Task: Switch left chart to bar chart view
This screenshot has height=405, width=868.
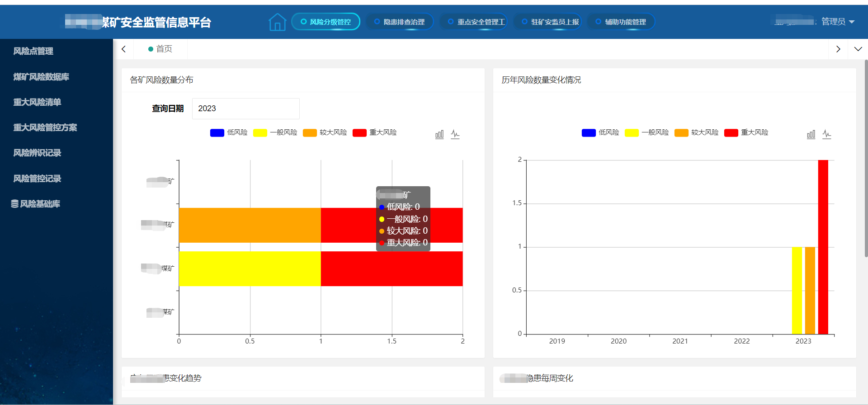Action: (x=439, y=134)
